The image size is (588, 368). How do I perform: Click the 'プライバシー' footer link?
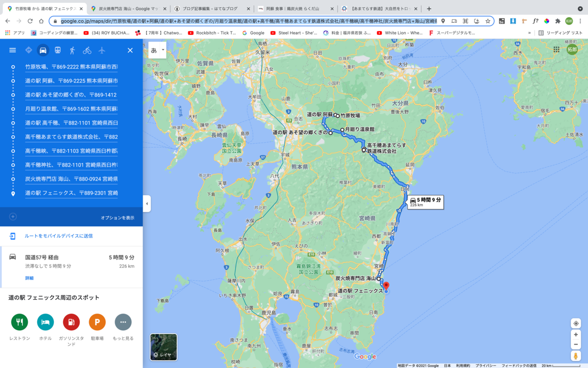(x=486, y=365)
